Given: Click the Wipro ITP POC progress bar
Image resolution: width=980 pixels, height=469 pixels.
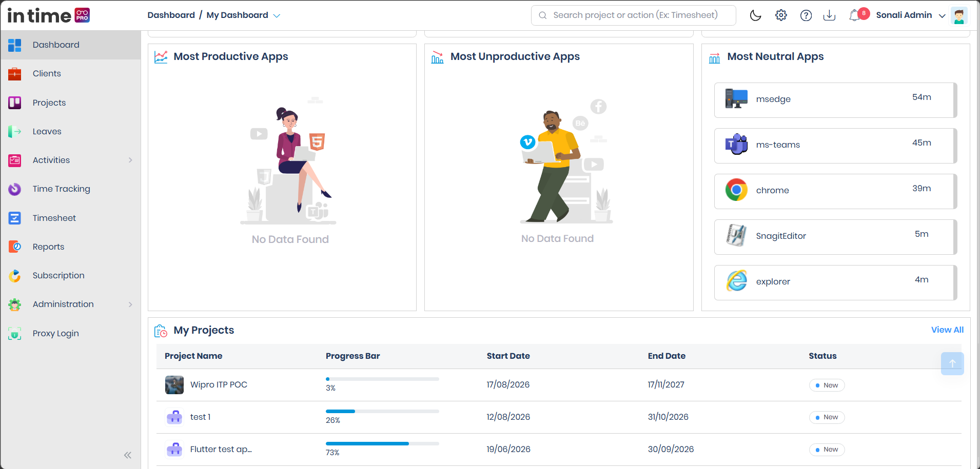Looking at the screenshot, I should (382, 379).
